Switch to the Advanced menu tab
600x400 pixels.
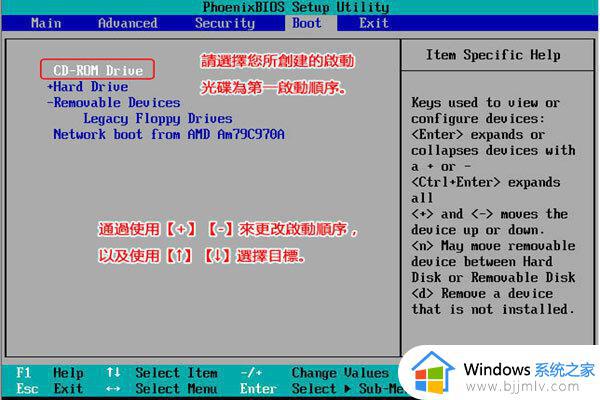click(x=127, y=23)
